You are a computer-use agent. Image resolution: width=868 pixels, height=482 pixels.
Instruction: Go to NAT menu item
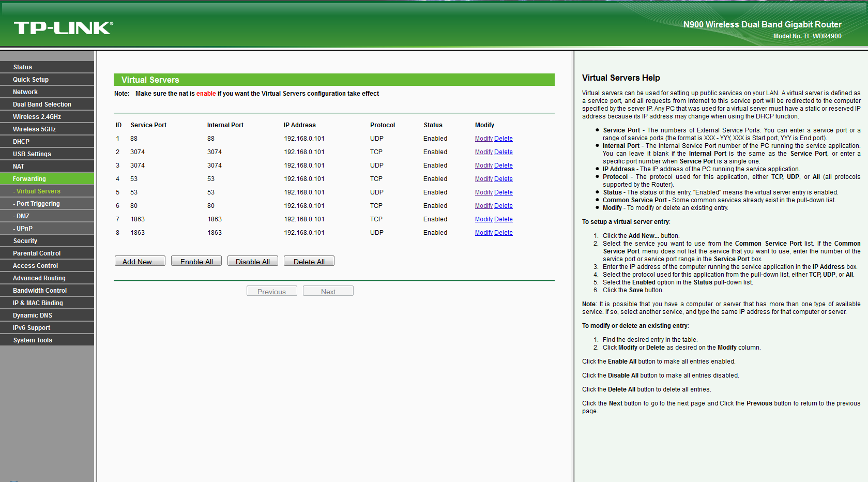(x=47, y=167)
